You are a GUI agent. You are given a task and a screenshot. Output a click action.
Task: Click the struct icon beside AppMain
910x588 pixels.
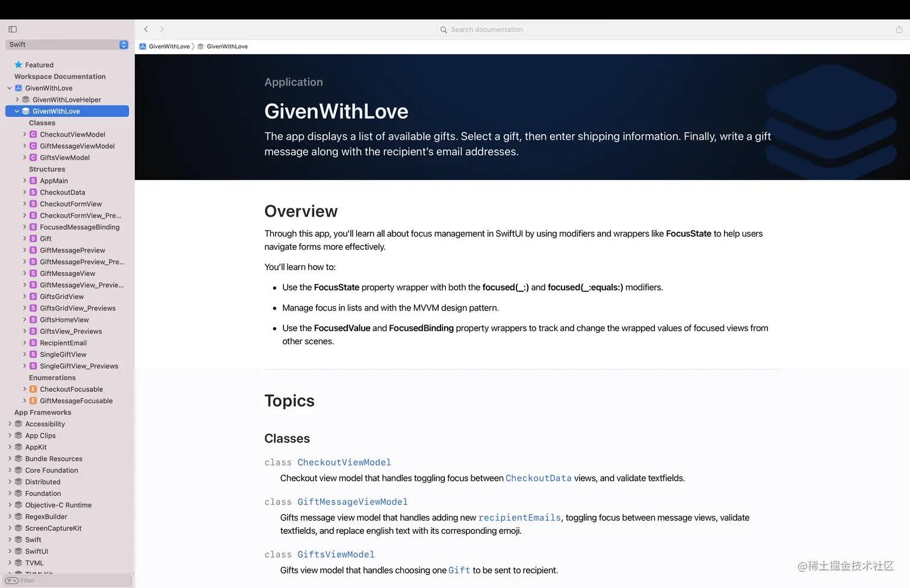tap(33, 181)
